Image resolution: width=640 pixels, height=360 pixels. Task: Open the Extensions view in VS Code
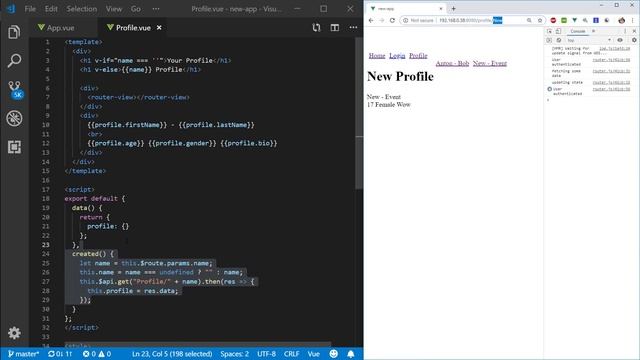[x=14, y=147]
